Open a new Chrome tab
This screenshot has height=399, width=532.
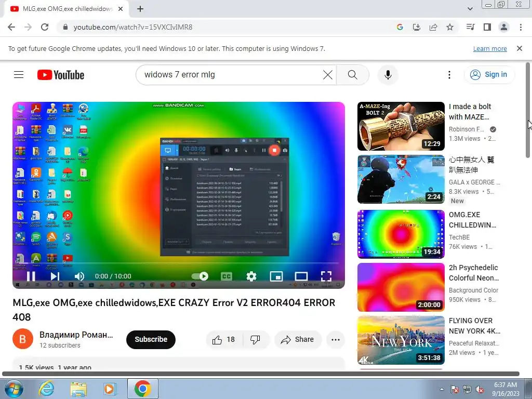(140, 9)
